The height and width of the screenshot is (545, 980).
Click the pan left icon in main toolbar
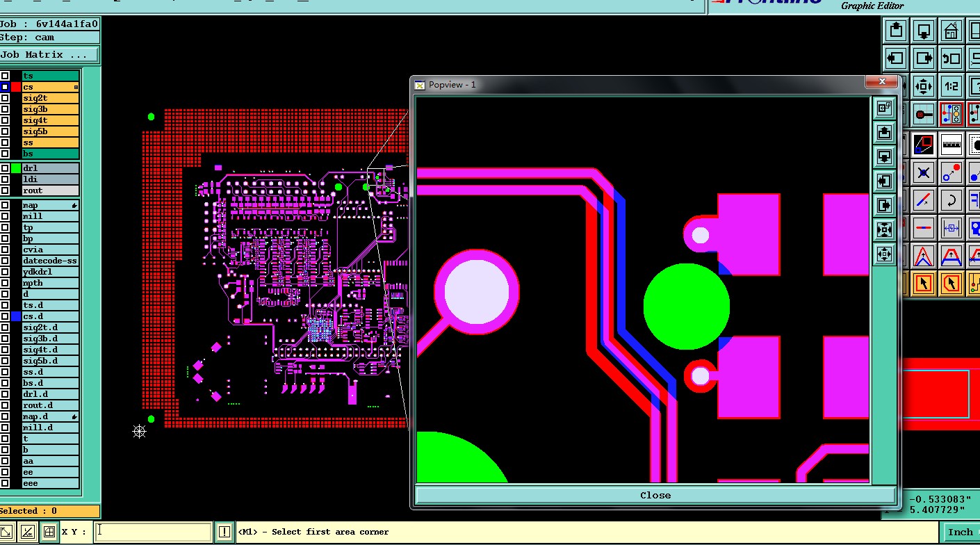click(896, 58)
